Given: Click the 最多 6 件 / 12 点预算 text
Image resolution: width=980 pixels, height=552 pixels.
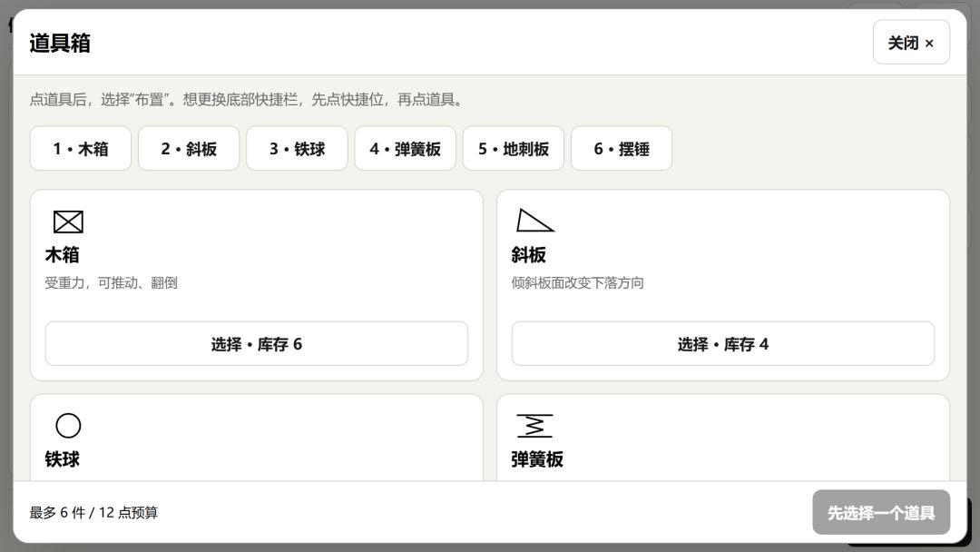Looking at the screenshot, I should tap(93, 513).
